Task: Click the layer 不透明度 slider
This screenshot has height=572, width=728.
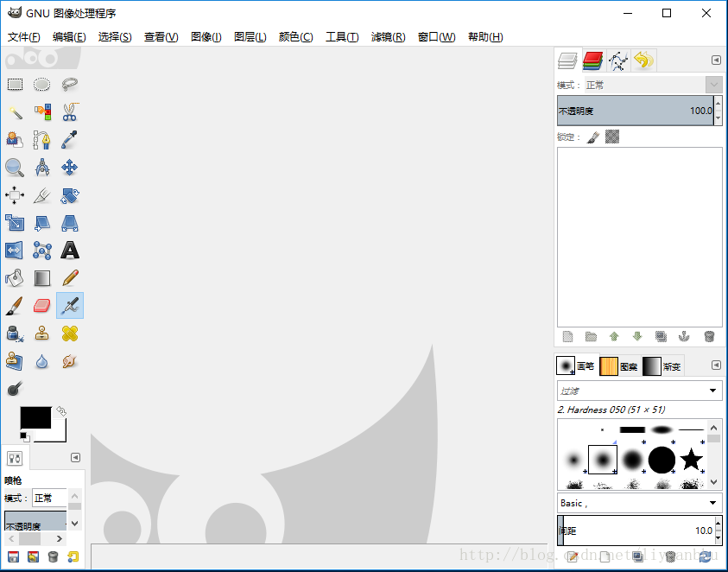Action: pos(635,111)
